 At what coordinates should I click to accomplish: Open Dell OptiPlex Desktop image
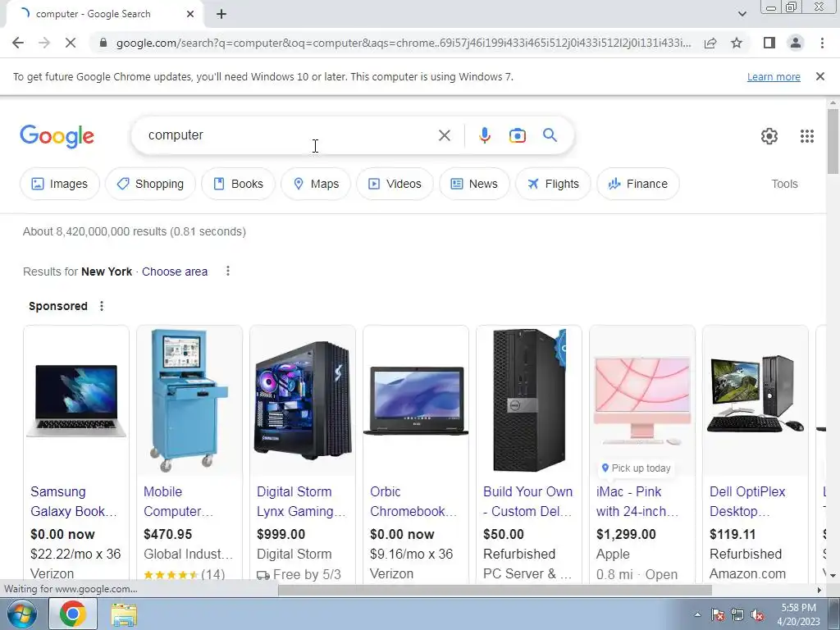pos(755,400)
